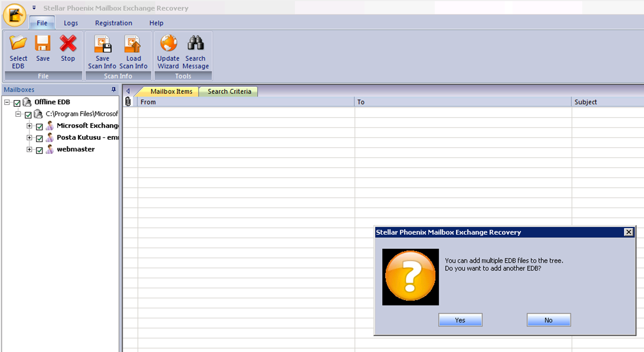Click the tab scroll left arrow
644x352 pixels.
[x=128, y=91]
